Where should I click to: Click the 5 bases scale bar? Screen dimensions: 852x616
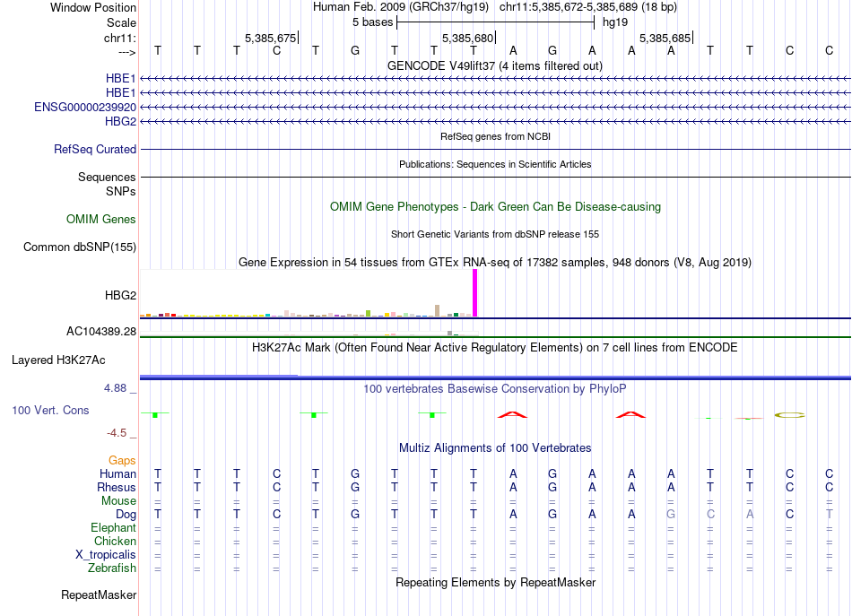click(x=496, y=22)
